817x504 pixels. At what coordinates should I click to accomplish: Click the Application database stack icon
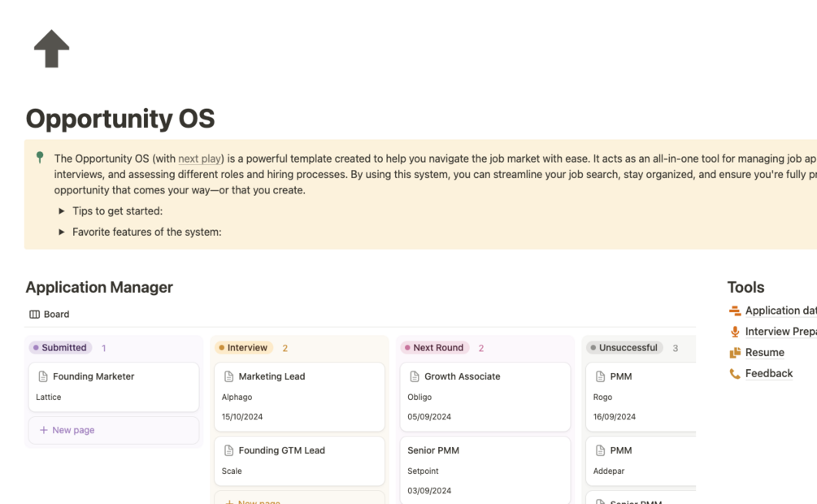click(735, 311)
